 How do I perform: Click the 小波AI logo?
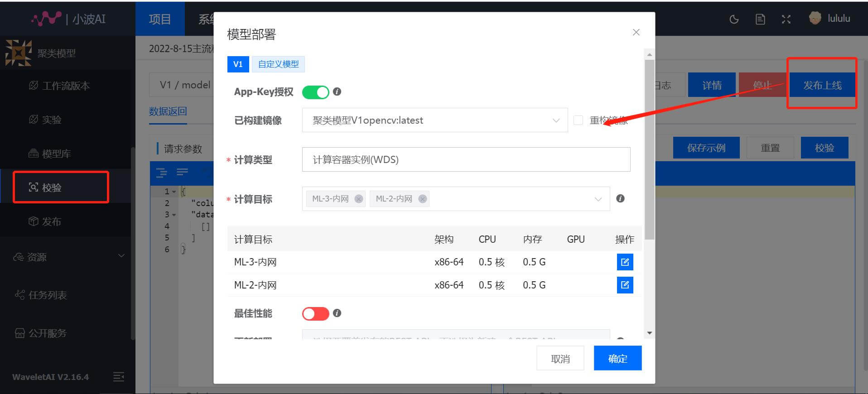click(x=68, y=19)
